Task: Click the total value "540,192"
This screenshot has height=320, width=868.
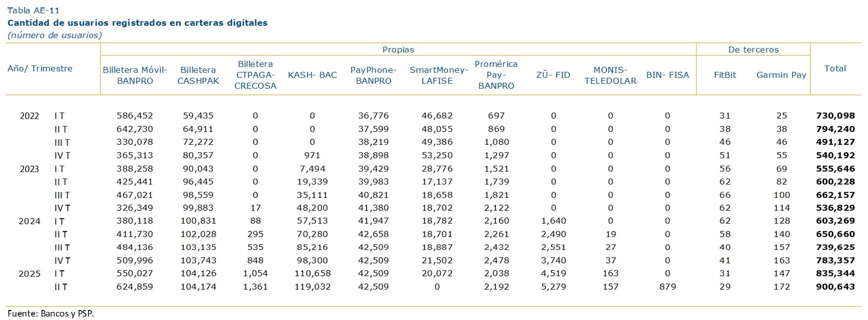Action: click(835, 155)
